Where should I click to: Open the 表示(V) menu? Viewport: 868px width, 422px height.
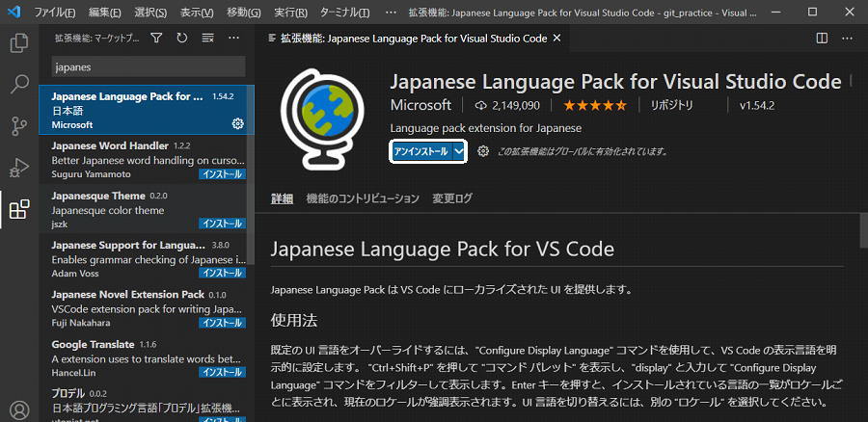197,13
